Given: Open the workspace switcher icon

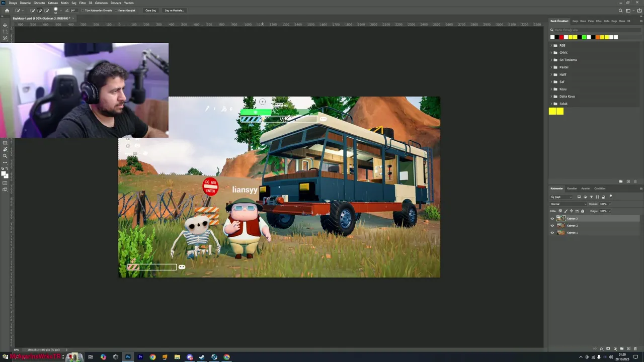Looking at the screenshot, I should click(628, 10).
